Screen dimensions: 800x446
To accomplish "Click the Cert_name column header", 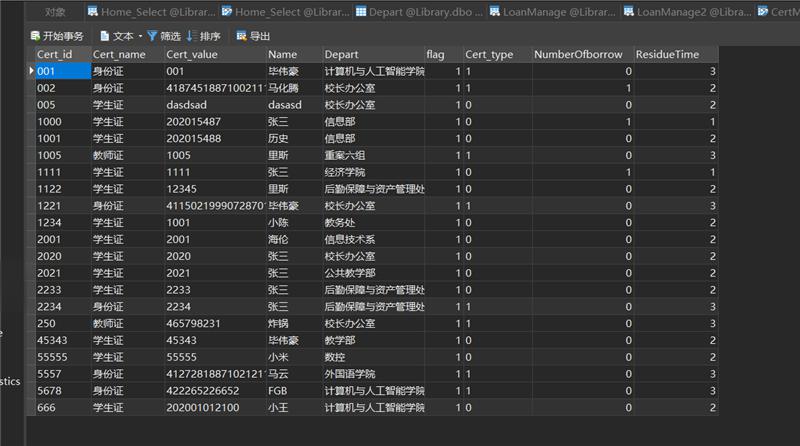I will 128,54.
